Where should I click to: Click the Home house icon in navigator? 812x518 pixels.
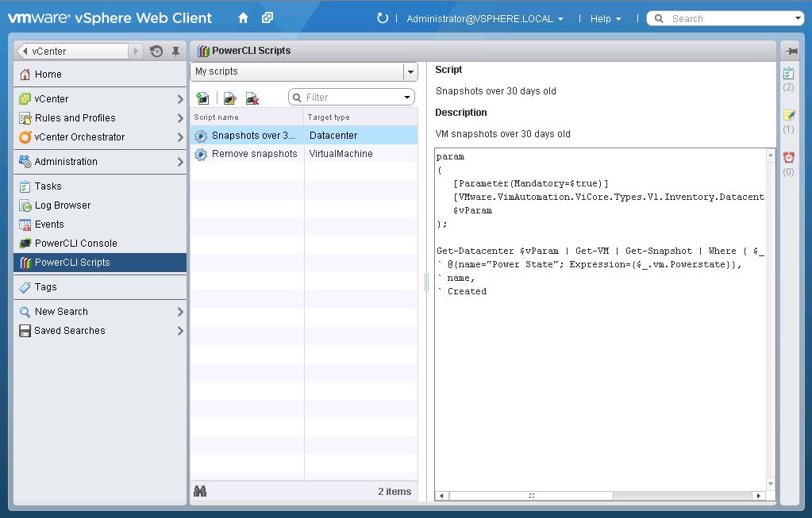(x=25, y=75)
